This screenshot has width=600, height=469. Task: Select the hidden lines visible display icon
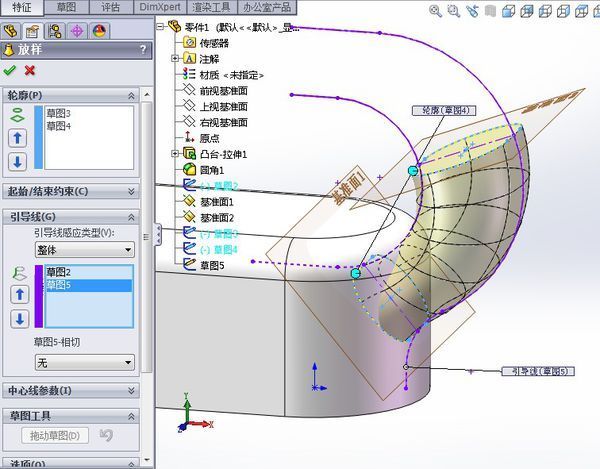tap(564, 11)
